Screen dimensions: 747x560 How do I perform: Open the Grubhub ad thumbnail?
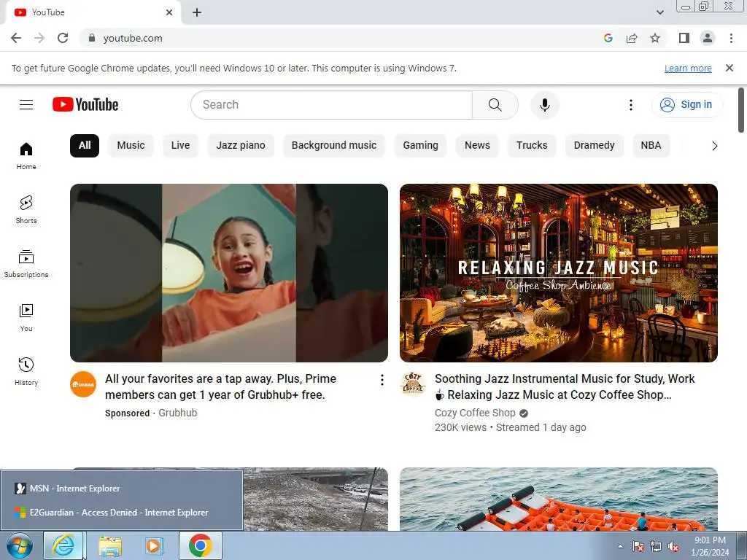click(x=228, y=273)
